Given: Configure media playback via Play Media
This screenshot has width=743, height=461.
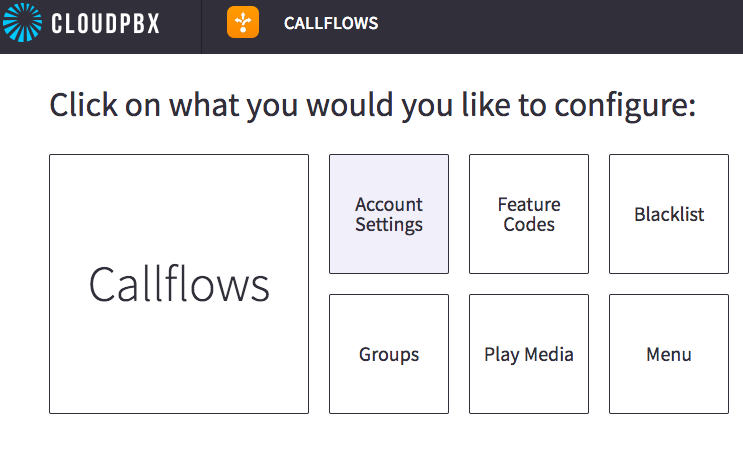Looking at the screenshot, I should (529, 354).
